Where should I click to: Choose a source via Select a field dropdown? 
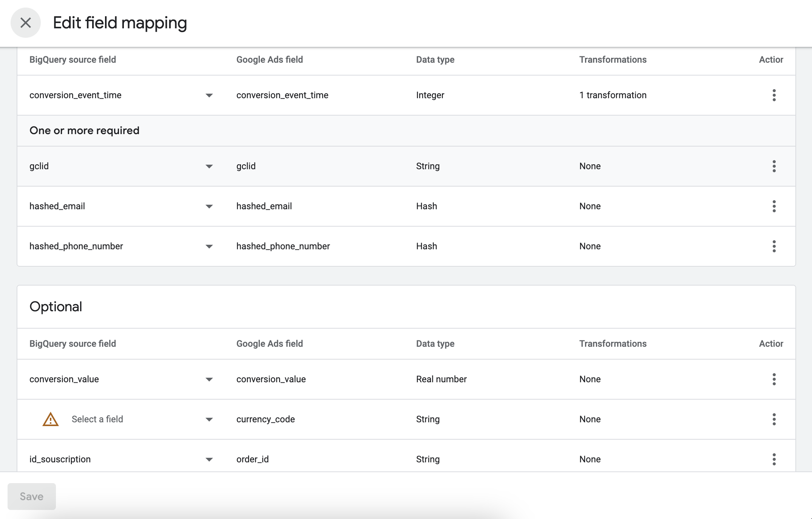click(209, 419)
